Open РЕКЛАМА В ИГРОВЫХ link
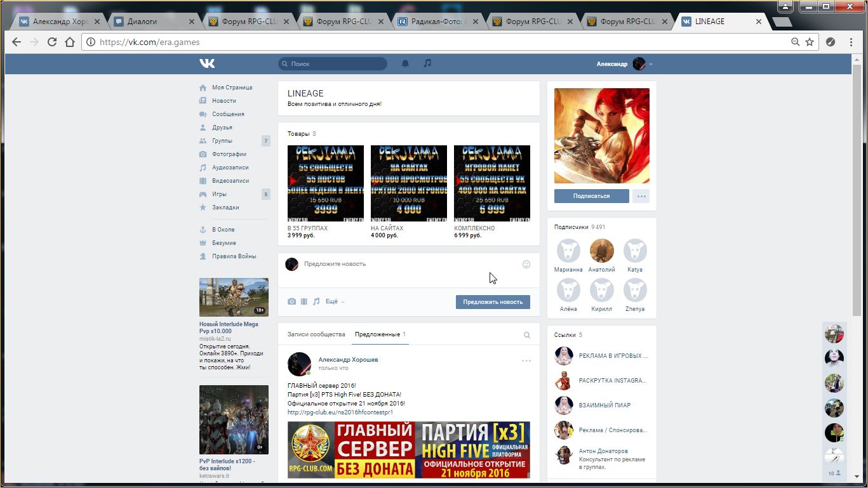Viewport: 868px width, 488px height. coord(613,356)
